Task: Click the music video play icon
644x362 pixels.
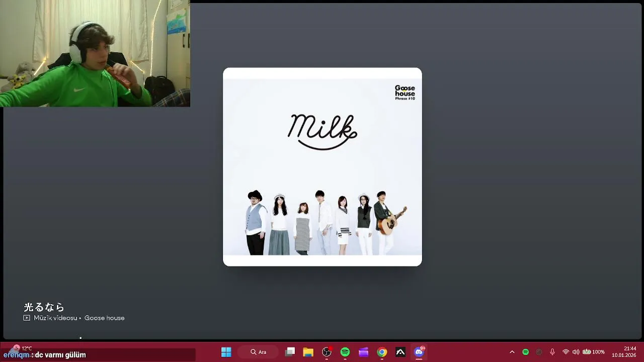Action: click(27, 318)
